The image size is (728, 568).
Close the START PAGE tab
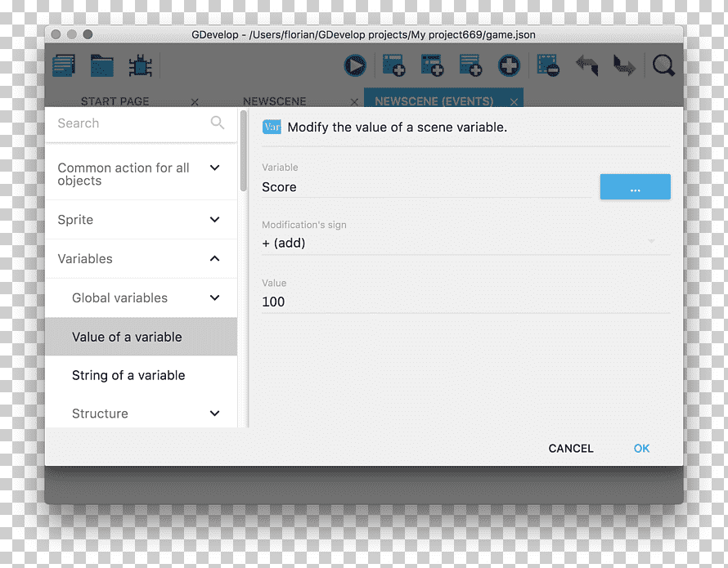click(195, 102)
